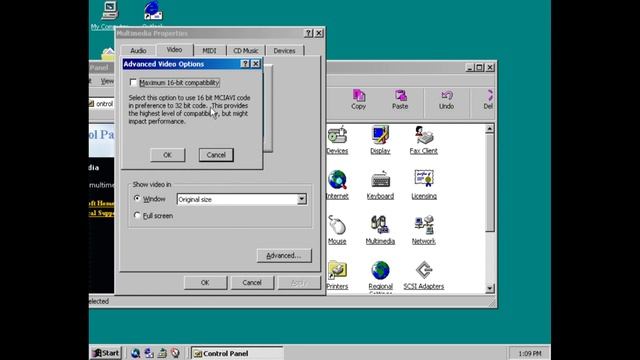Switch to the CD Music tab

click(x=245, y=51)
